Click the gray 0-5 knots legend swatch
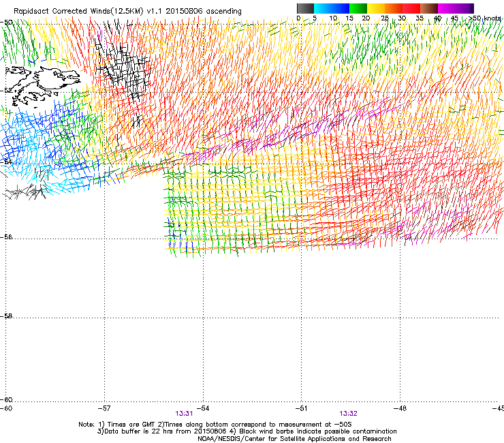504x443 pixels. [305, 8]
